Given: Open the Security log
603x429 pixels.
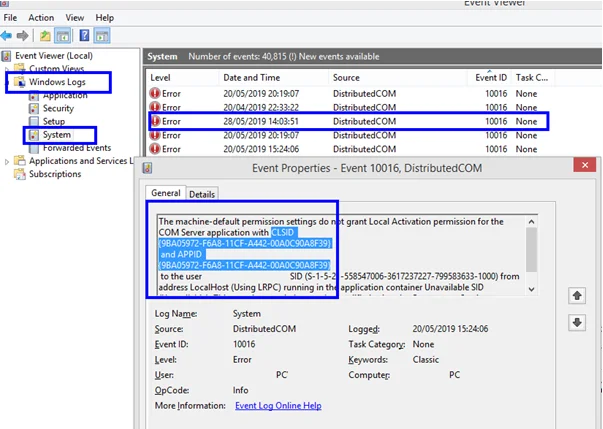Looking at the screenshot, I should 58,108.
